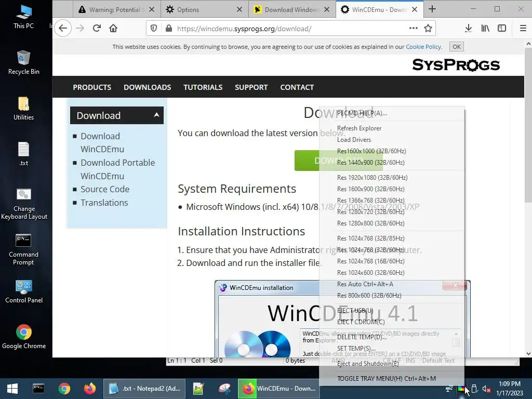Open the Recycle Bin desktop icon
The width and height of the screenshot is (532, 399).
[23, 63]
